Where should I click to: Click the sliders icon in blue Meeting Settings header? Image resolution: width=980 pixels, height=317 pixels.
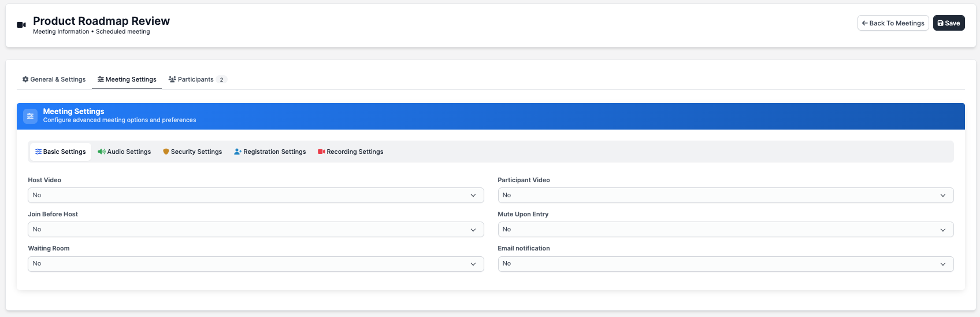click(x=31, y=116)
